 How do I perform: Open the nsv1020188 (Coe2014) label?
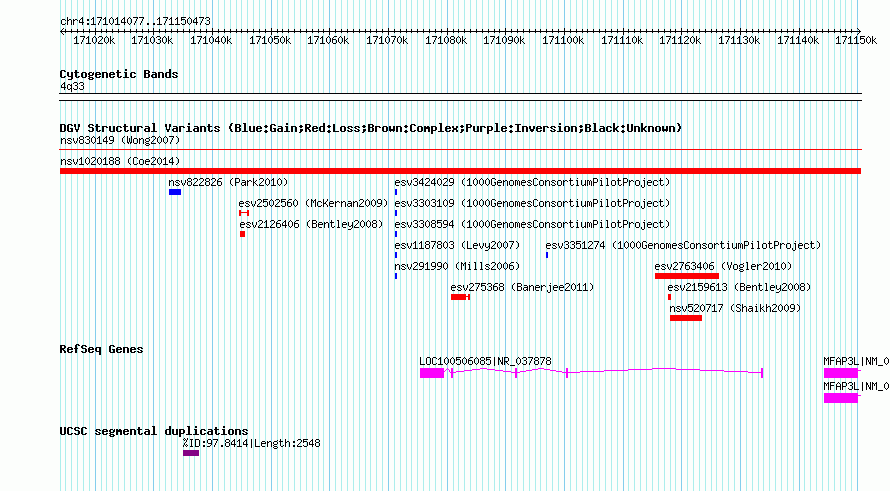(x=120, y=161)
